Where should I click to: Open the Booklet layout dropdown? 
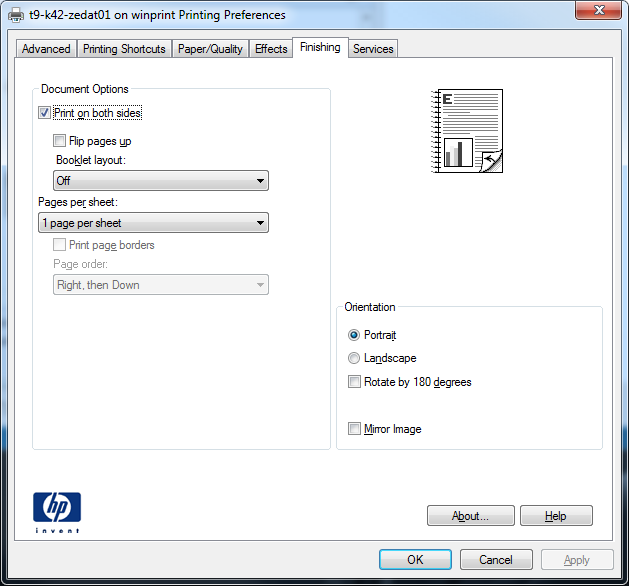pyautogui.click(x=162, y=181)
